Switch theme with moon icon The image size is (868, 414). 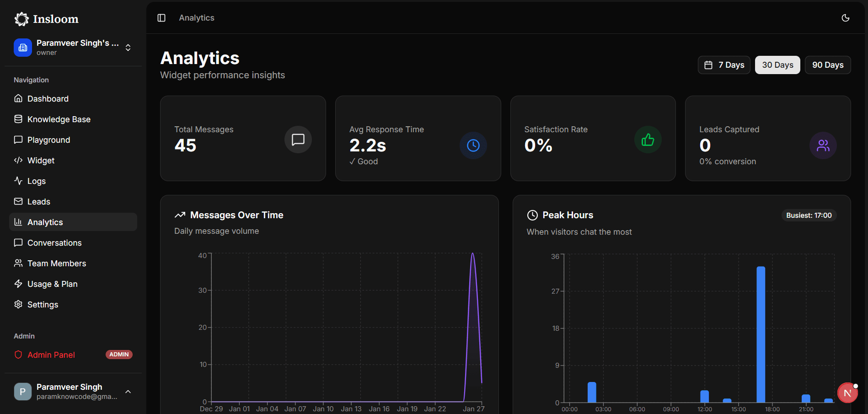click(845, 18)
